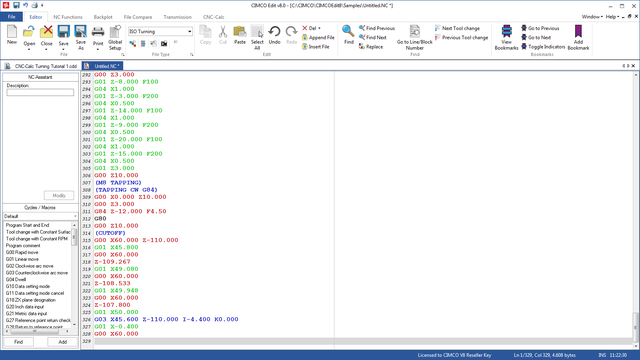Viewport: 640px width, 360px height.
Task: Open the Help menu
Action: (x=612, y=17)
